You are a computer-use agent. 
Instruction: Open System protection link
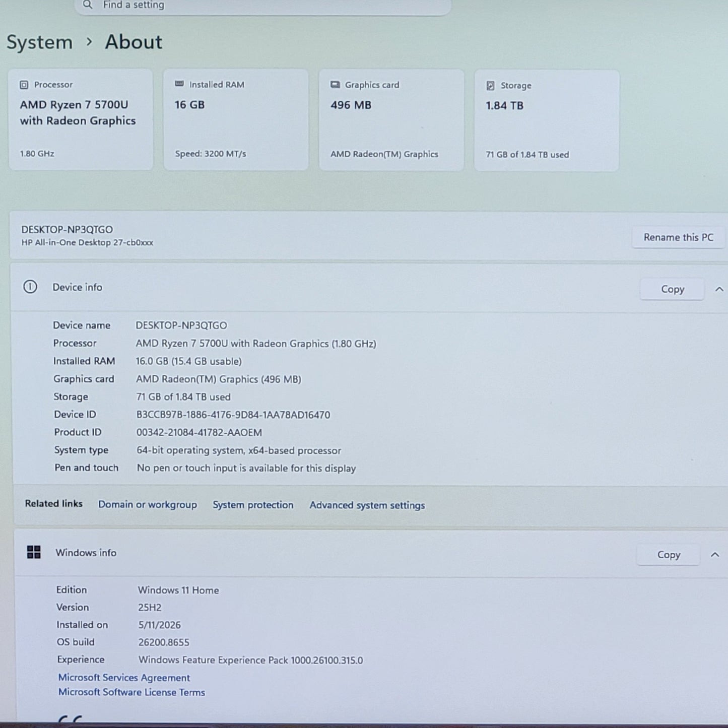click(253, 505)
